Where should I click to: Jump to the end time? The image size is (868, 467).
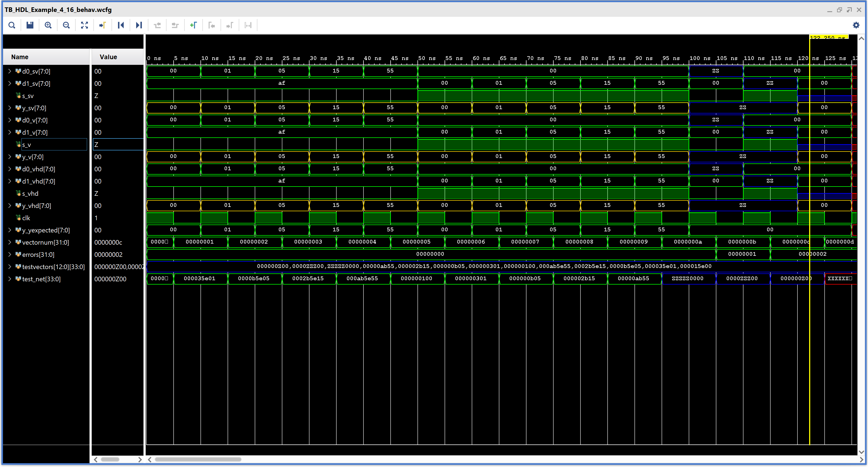[139, 25]
